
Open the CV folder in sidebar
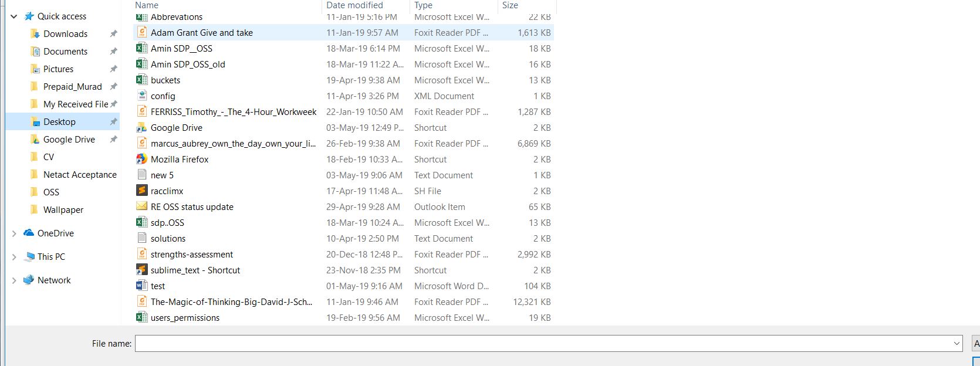pyautogui.click(x=48, y=157)
